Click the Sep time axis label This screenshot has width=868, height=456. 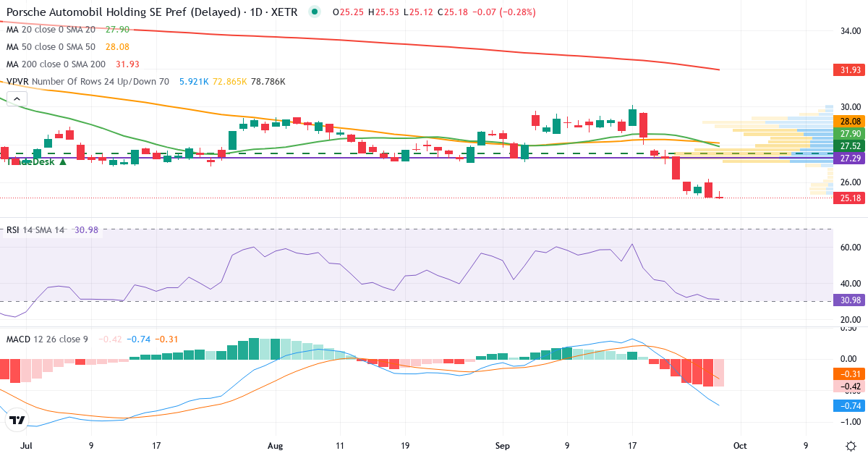501,446
